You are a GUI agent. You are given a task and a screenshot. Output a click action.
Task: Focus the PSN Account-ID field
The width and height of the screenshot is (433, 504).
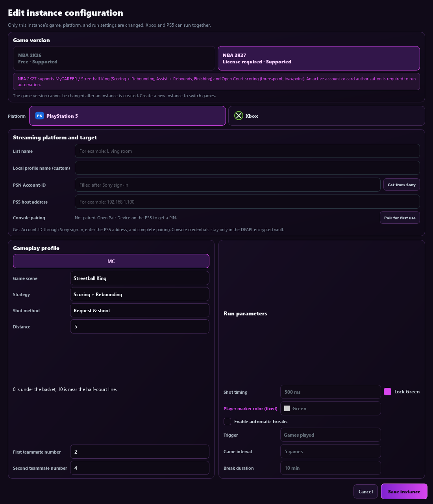[228, 185]
